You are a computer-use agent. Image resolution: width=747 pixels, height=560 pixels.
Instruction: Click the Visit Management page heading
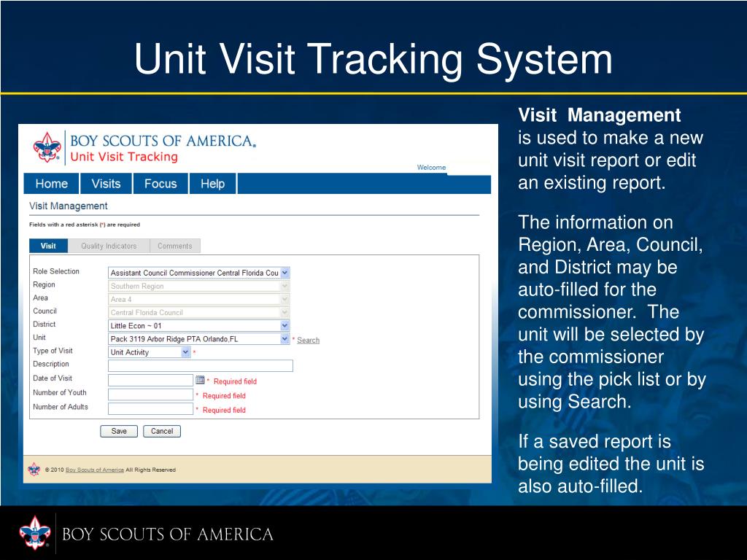(x=68, y=206)
